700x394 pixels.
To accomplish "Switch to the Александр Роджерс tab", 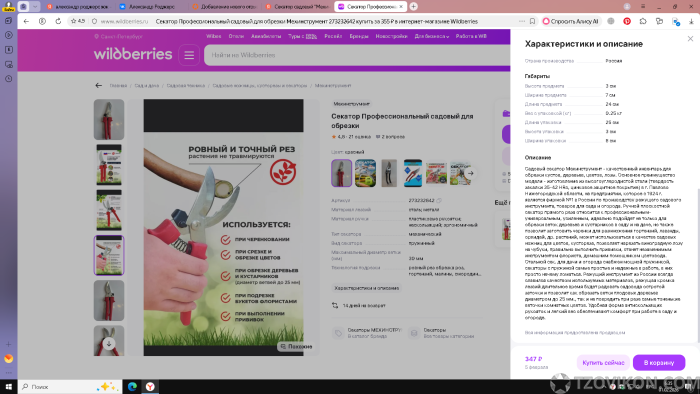I will pyautogui.click(x=151, y=6).
